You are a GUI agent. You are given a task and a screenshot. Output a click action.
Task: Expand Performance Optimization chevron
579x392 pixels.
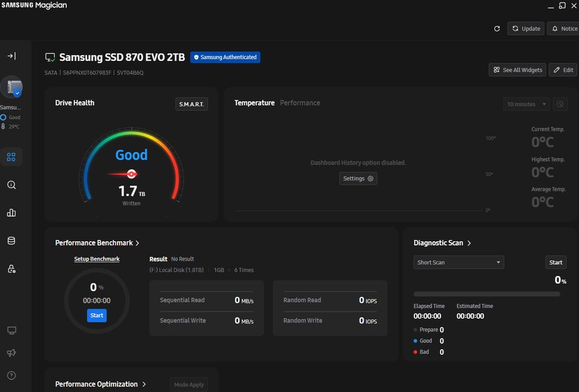tap(144, 384)
